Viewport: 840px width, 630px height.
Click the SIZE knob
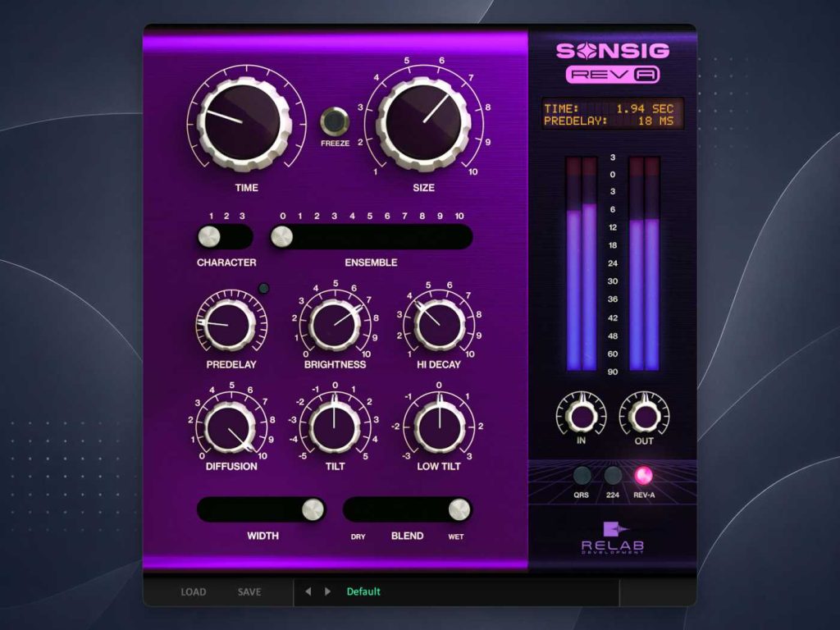[424, 123]
